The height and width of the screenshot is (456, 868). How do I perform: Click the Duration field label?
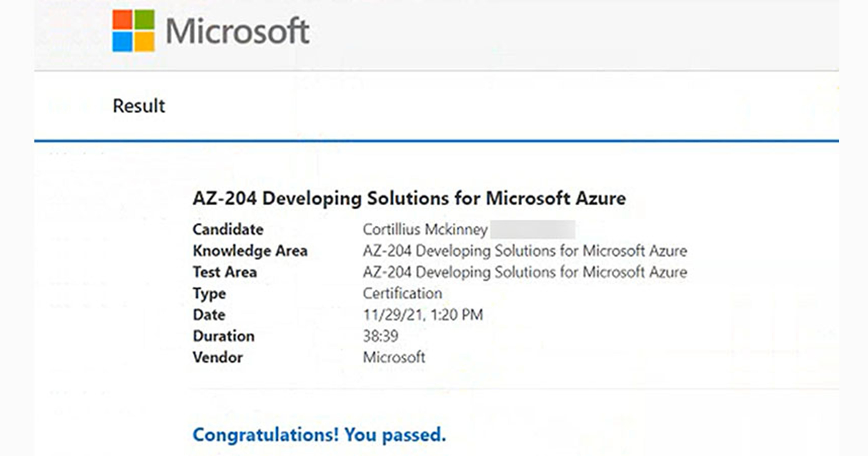tap(223, 336)
